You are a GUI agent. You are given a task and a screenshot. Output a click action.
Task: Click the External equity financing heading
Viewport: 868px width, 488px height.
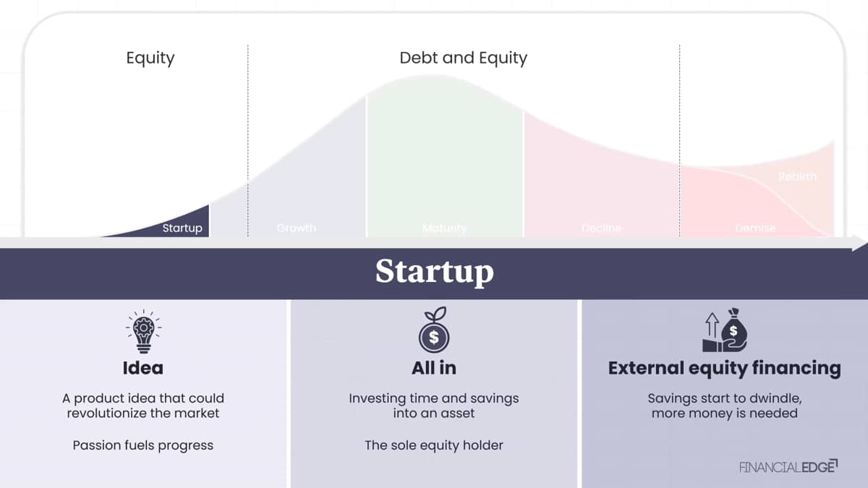724,368
